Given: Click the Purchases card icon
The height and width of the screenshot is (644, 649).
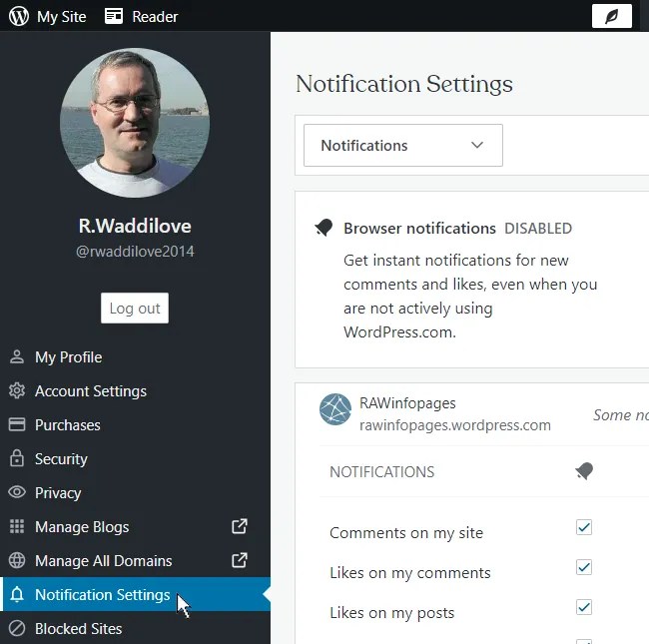Looking at the screenshot, I should pos(17,424).
